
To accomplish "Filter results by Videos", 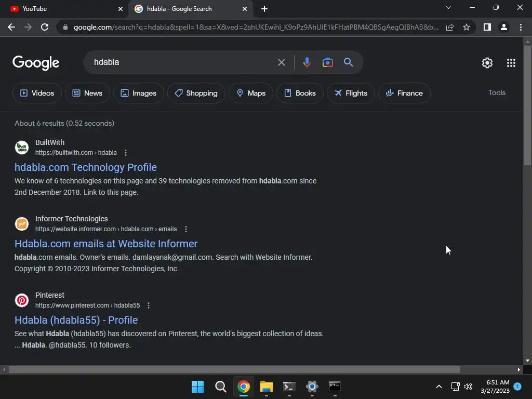I will (37, 93).
